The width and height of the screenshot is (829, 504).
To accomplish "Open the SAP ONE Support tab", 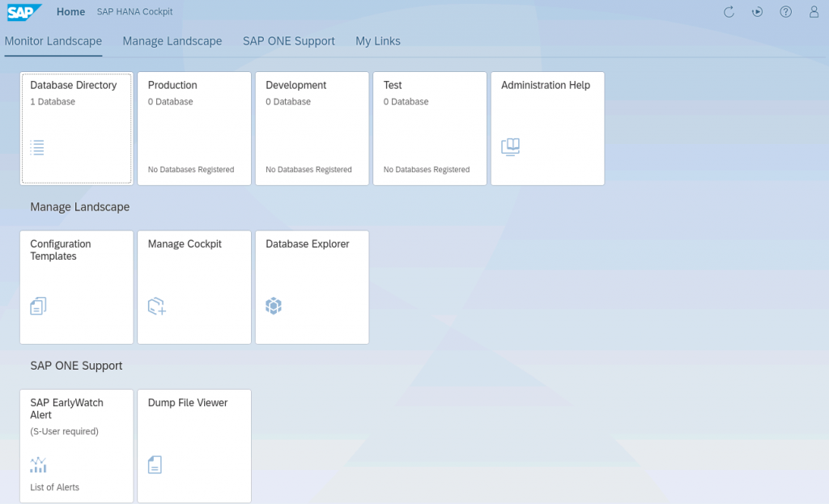I will pos(288,41).
